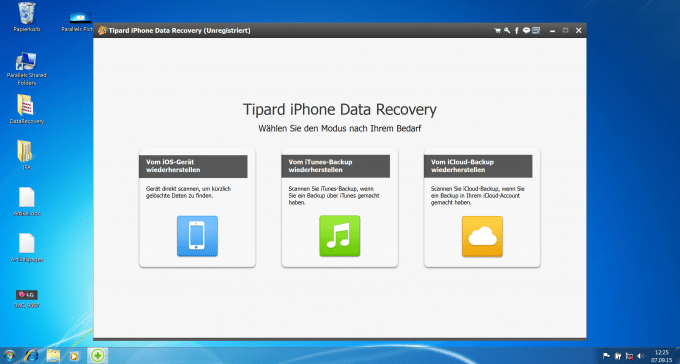The width and height of the screenshot is (680, 364).
Task: Click the Action Center flag tray icon
Action: point(607,356)
